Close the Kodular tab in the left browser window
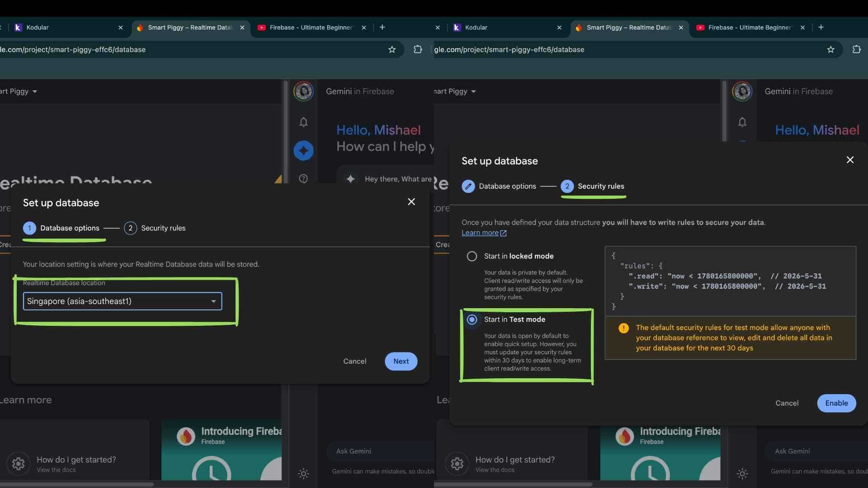Screen dimensions: 868x488 tap(120, 28)
